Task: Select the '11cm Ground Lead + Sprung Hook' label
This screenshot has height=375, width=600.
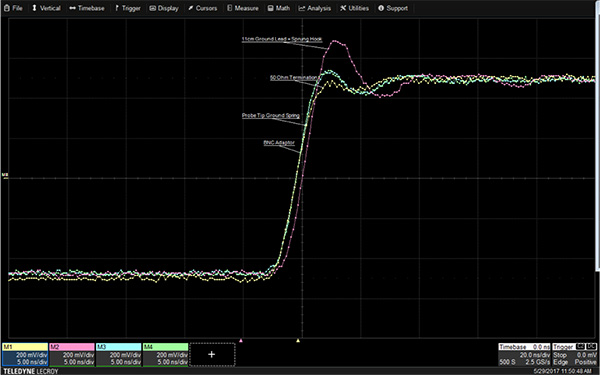Action: coord(282,39)
